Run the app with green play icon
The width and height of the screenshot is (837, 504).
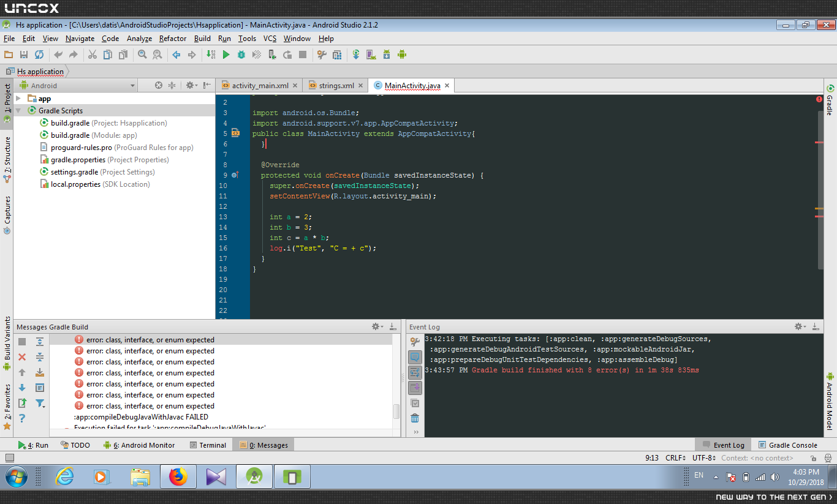pos(226,55)
